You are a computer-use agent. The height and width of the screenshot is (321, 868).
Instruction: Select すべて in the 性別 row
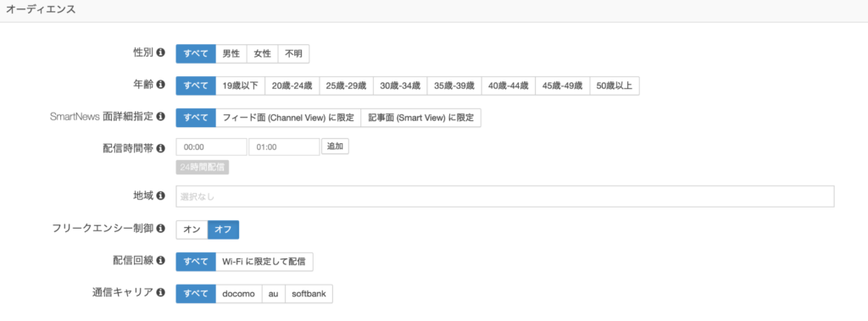click(196, 53)
